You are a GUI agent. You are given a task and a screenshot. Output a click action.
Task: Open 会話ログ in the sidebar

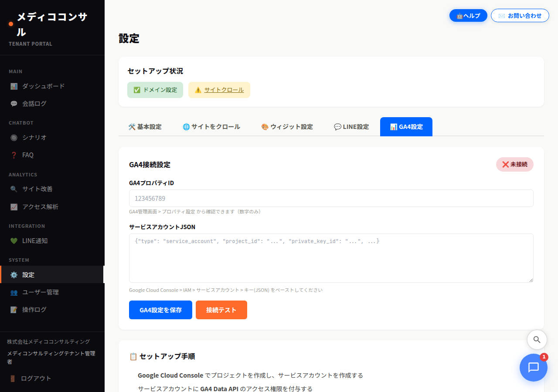pos(35,103)
